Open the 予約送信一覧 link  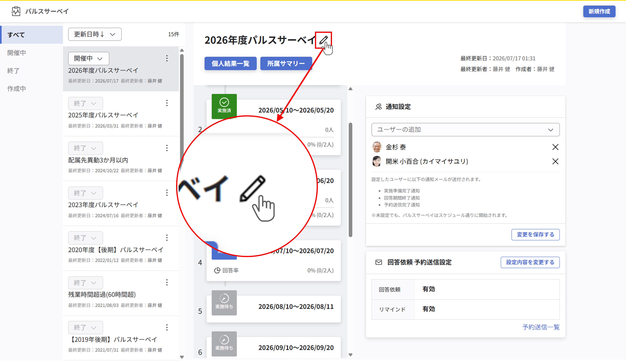tap(541, 327)
